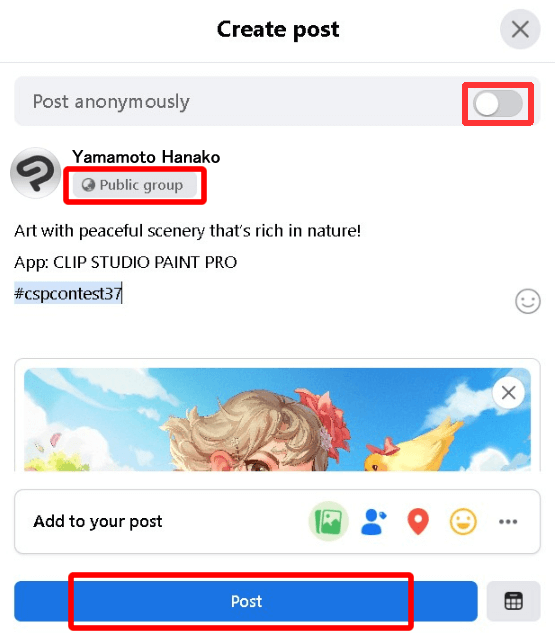The height and width of the screenshot is (633, 555).
Task: Click the red Check in location pin icon
Action: 418,522
